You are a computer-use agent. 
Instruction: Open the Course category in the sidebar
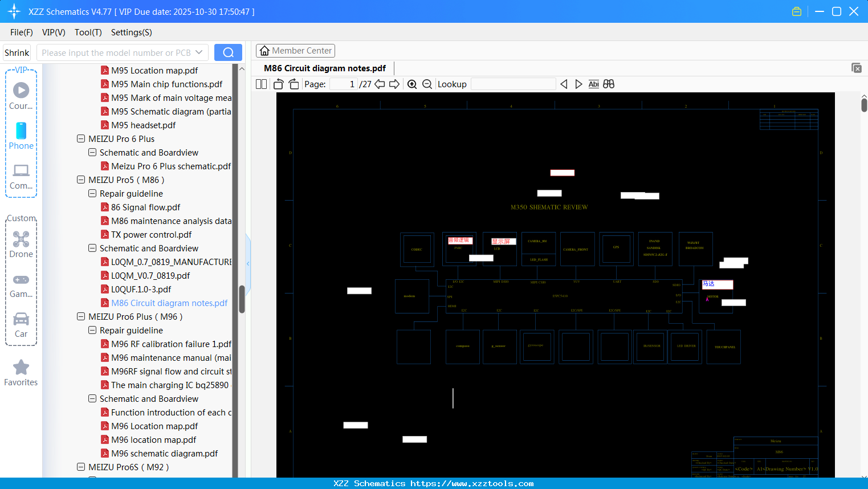21,96
